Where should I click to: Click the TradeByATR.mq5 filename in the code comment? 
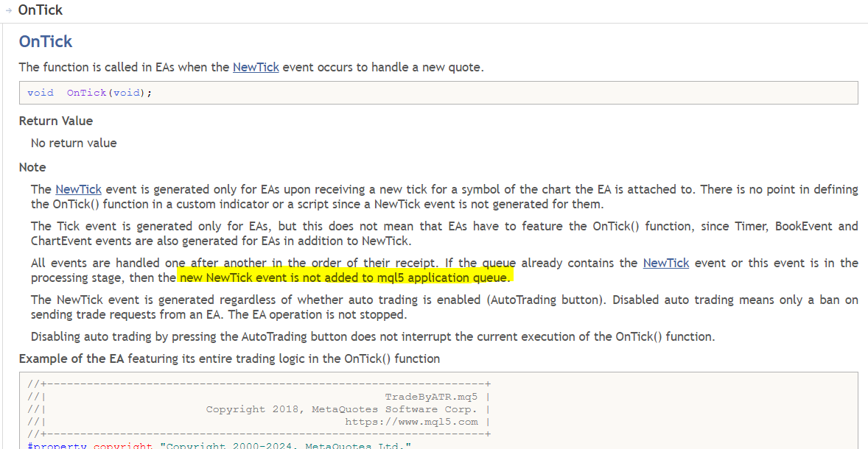point(430,397)
